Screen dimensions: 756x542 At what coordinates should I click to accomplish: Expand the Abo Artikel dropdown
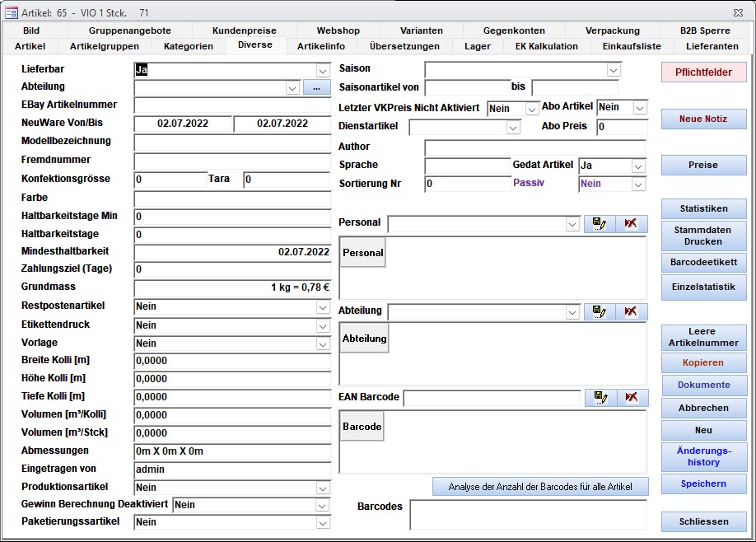[x=639, y=108]
